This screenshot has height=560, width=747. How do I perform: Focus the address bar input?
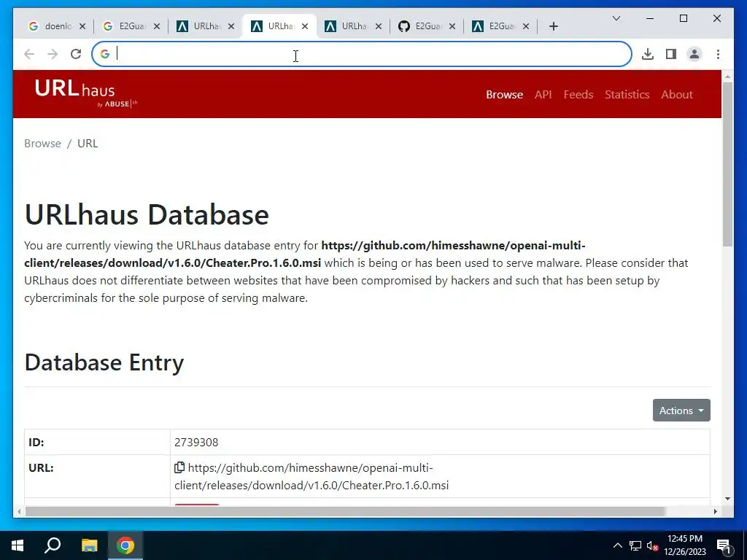click(x=362, y=54)
